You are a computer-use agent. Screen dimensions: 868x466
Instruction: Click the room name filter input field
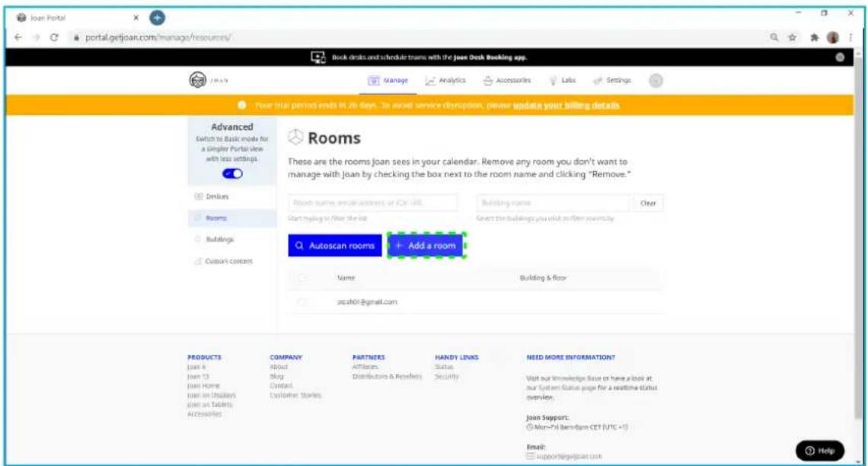[372, 203]
